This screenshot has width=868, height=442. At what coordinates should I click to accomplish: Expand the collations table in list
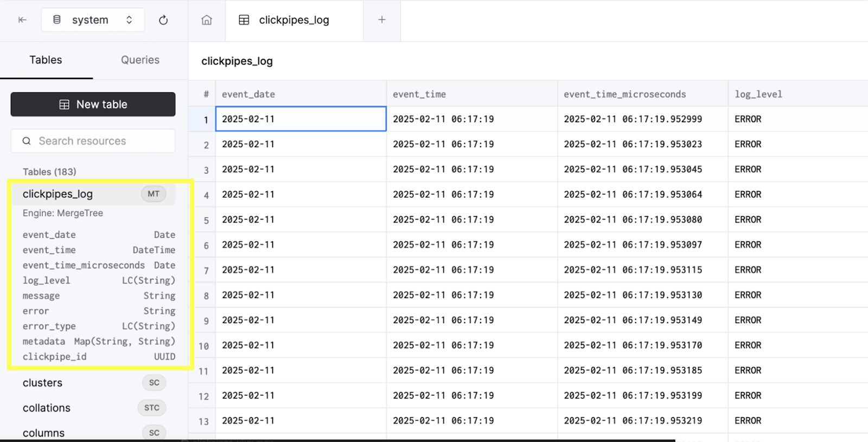click(47, 408)
